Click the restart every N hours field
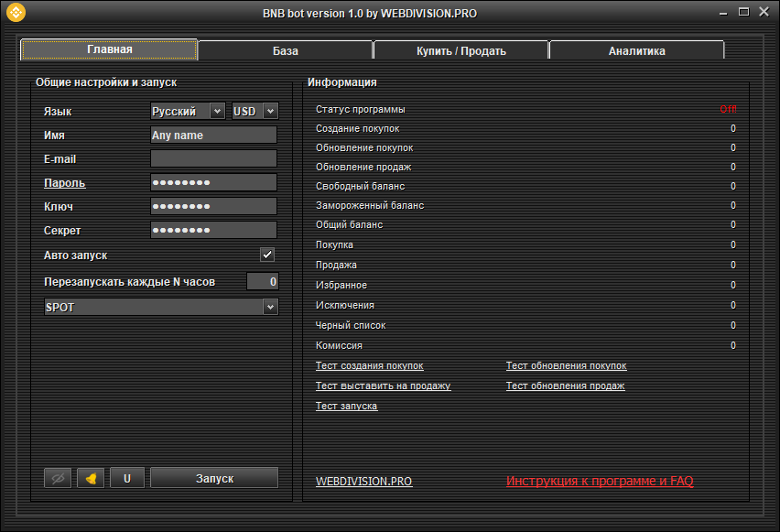Viewport: 780px width, 532px height. [262, 282]
